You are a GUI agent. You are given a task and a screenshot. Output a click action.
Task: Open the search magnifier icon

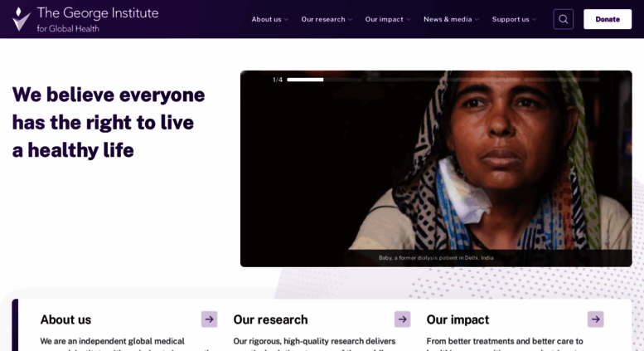click(x=563, y=19)
